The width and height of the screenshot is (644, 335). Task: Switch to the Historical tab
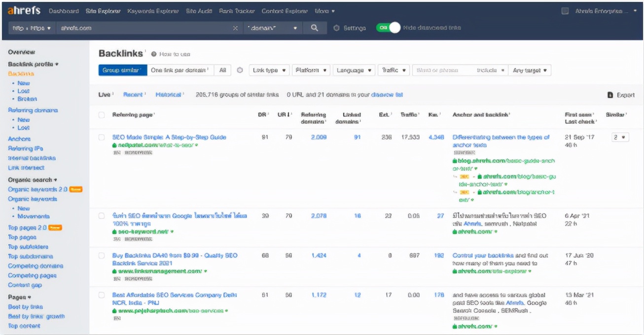pyautogui.click(x=168, y=95)
